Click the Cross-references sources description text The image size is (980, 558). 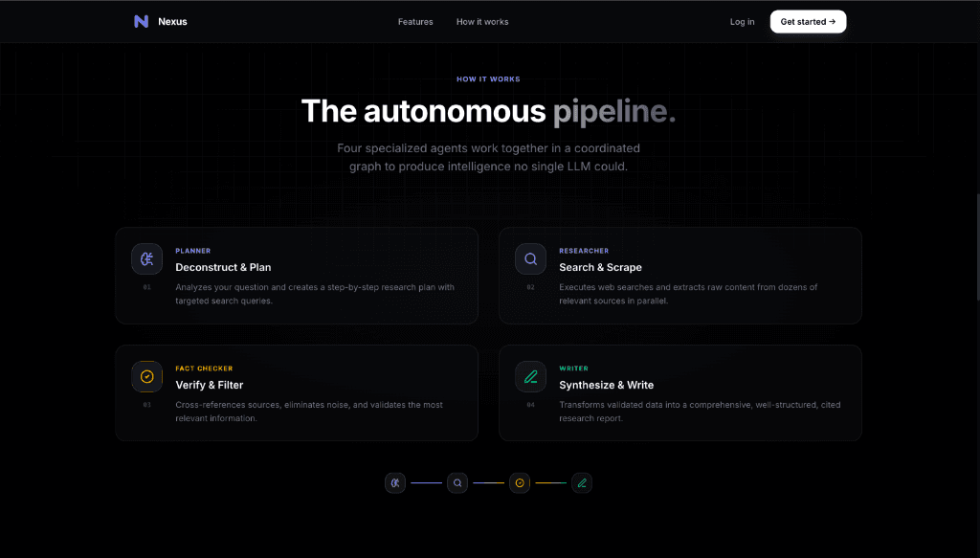tap(309, 412)
